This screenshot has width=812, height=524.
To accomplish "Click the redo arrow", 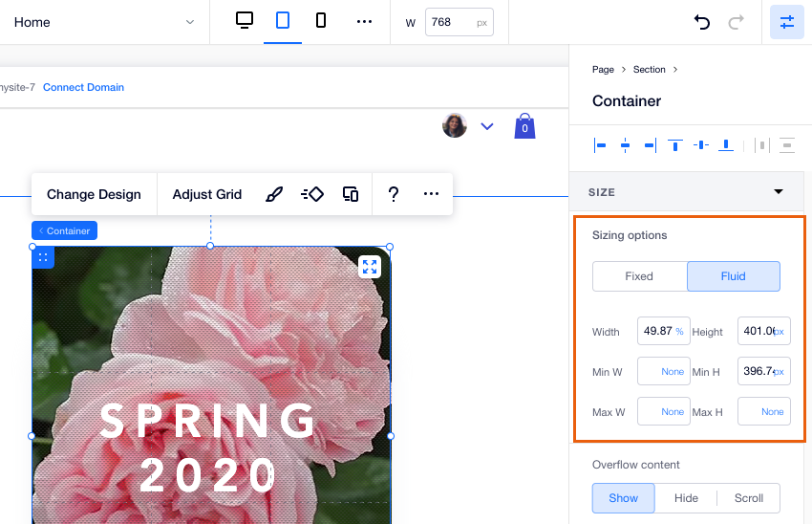I will [736, 22].
